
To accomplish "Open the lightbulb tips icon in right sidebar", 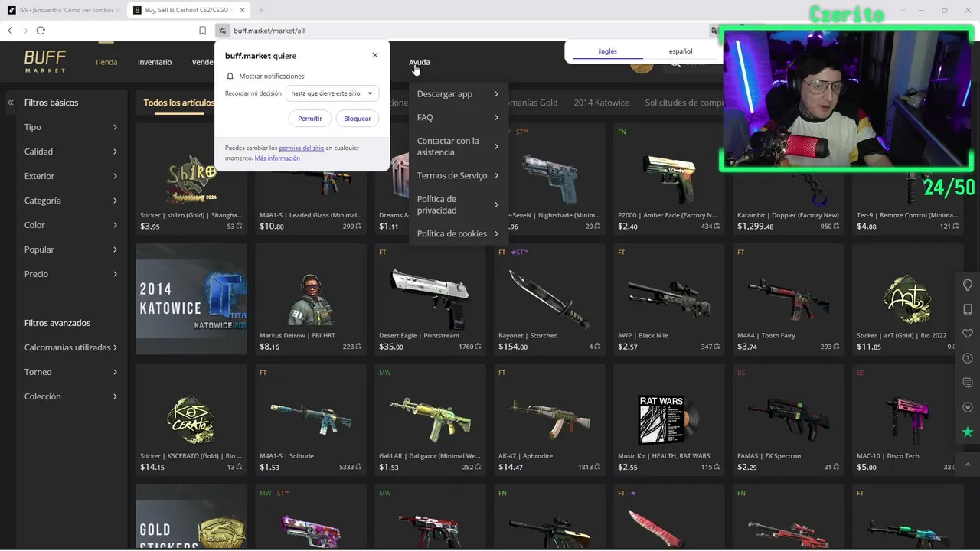I will (968, 285).
